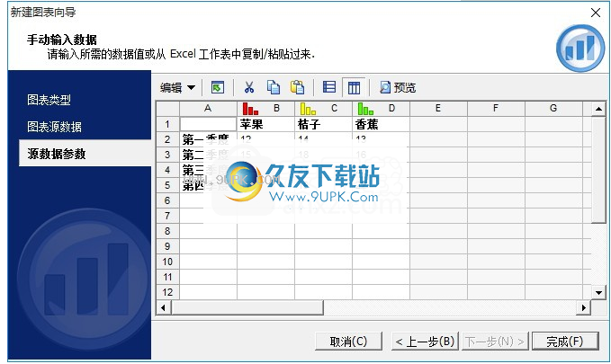Select row header 6
Image resolution: width=611 pixels, height=364 pixels.
(x=167, y=200)
